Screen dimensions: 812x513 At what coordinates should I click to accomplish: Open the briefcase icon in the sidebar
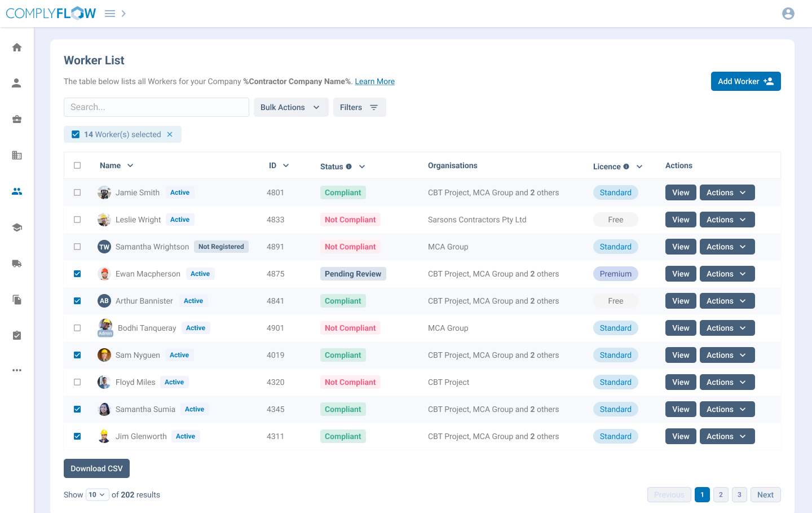click(x=17, y=119)
